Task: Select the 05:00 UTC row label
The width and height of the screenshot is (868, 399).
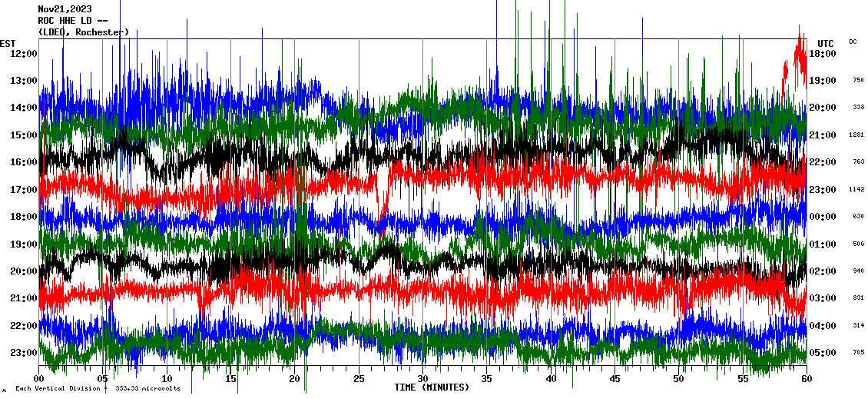Action: pyautogui.click(x=822, y=353)
